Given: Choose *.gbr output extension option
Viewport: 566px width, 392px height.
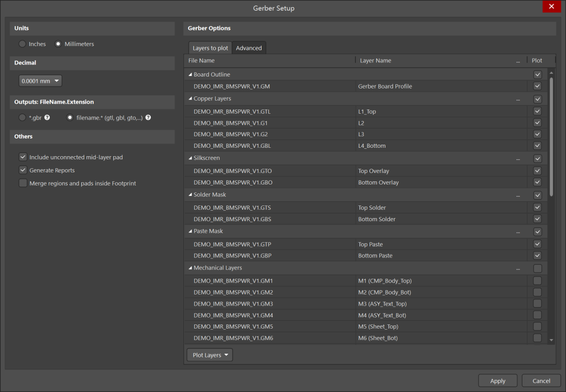Looking at the screenshot, I should 23,117.
